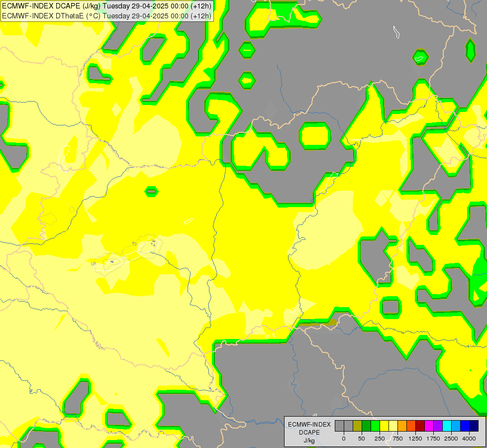Select the bright green legend swatch
This screenshot has width=487, height=448.
coord(375,426)
